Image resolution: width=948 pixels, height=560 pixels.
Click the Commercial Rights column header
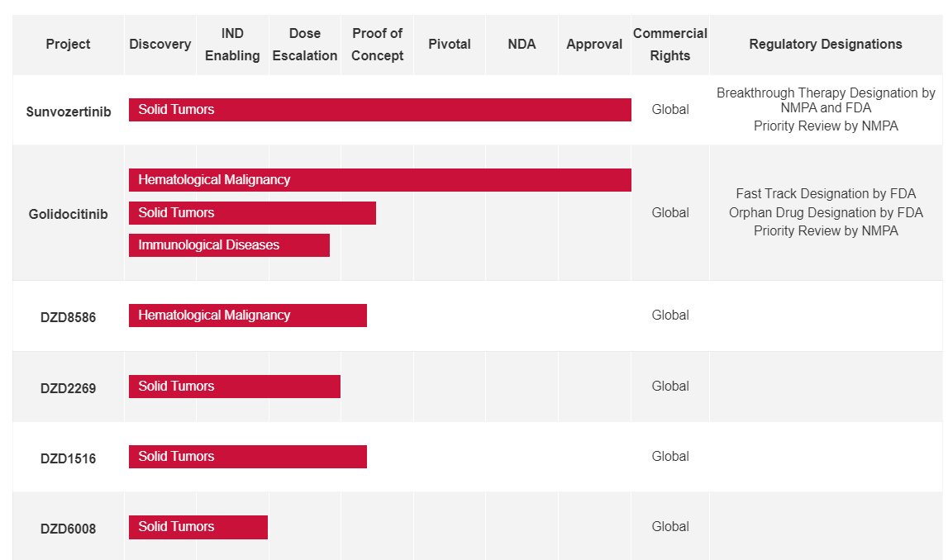click(670, 45)
